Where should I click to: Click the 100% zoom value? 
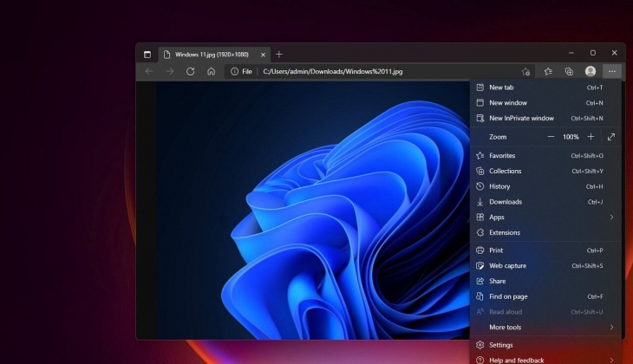(571, 137)
